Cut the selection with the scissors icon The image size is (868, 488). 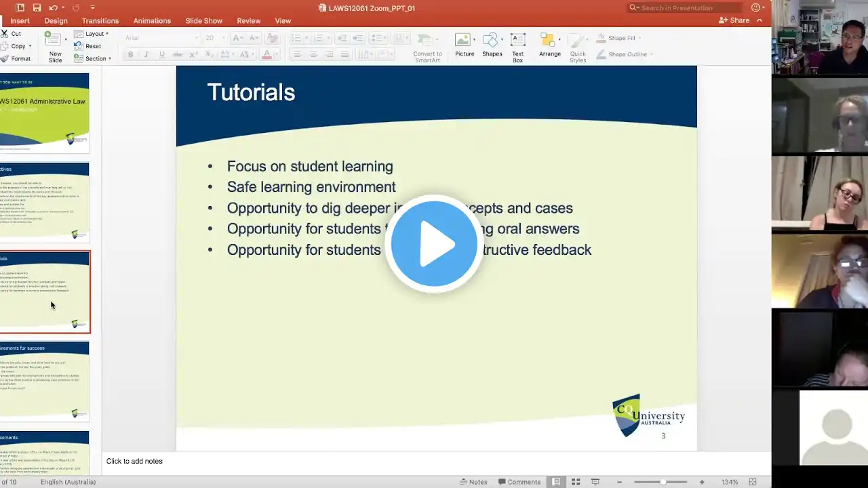pos(5,33)
